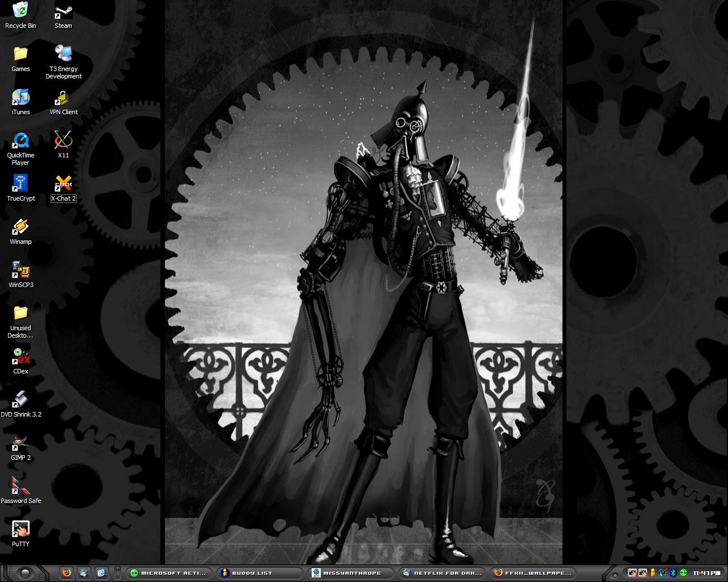
Task: Open the WinSCP3 shortcut
Action: (20, 275)
